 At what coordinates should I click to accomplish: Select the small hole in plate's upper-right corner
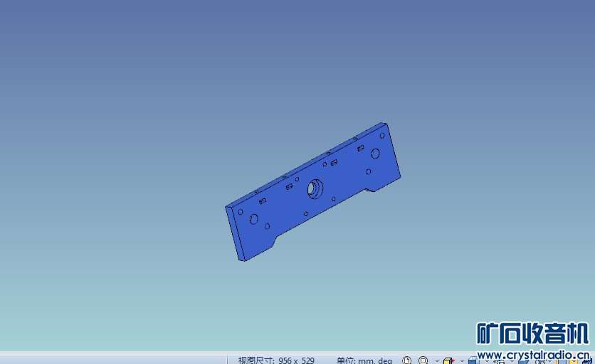[382, 135]
